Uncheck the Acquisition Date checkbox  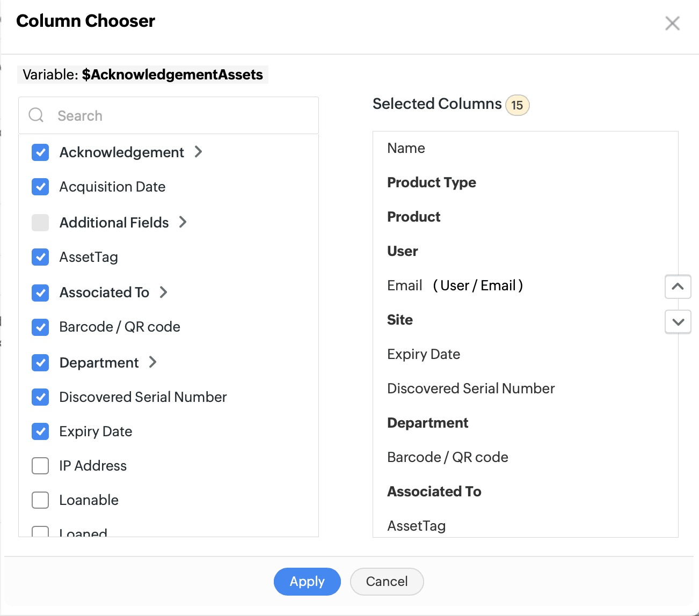point(40,187)
